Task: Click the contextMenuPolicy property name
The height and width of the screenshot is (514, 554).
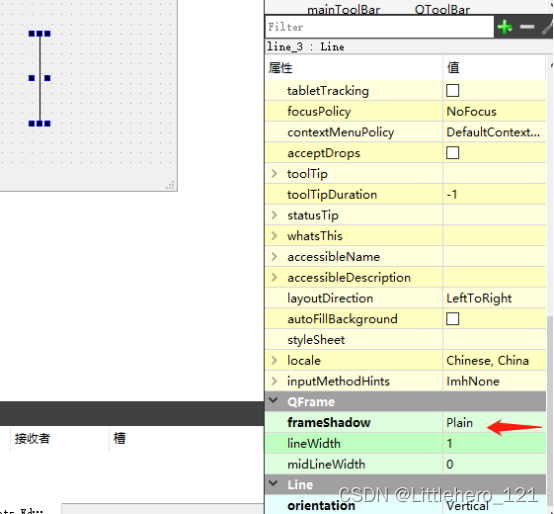Action: coord(341,132)
